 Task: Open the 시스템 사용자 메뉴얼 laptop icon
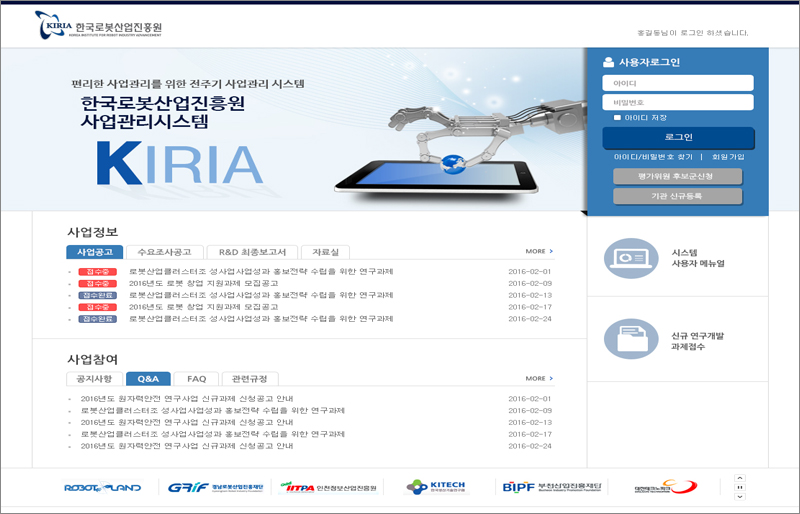coord(631,258)
